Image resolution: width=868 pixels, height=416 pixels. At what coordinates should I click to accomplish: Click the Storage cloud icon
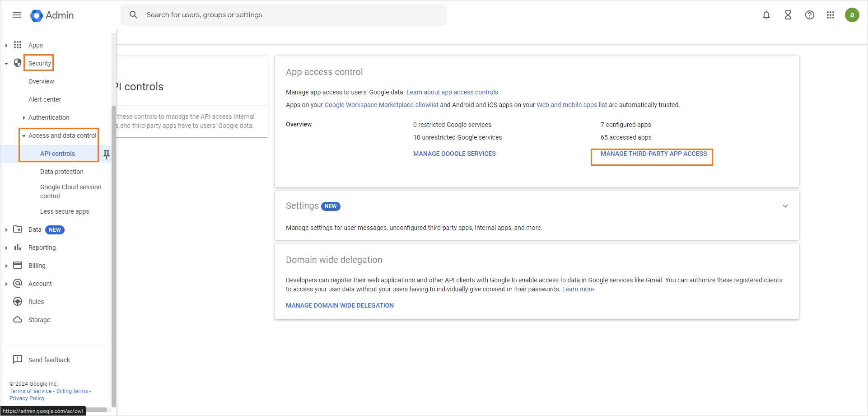[18, 319]
